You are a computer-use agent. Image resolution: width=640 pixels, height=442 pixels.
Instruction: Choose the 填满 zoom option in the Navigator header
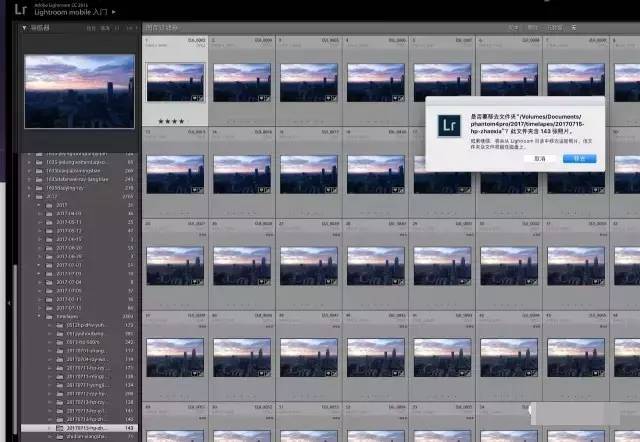point(103,29)
